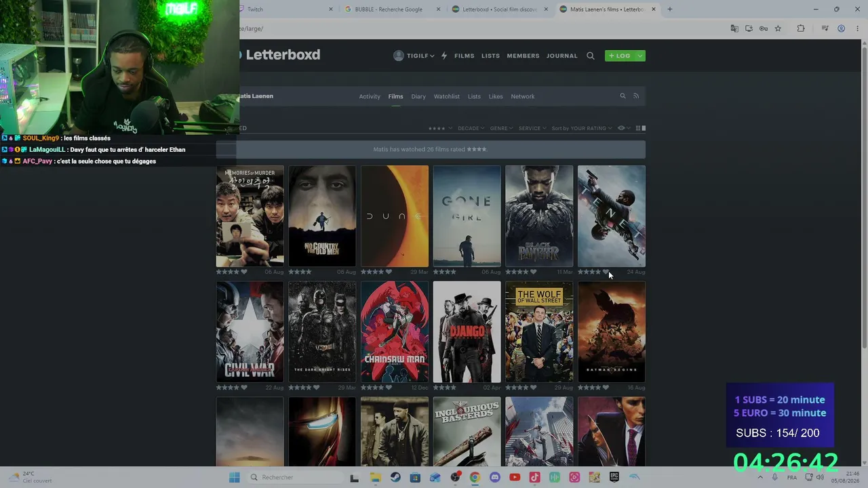The height and width of the screenshot is (488, 868).
Task: Search within Matis Laenen's profile
Action: [x=623, y=96]
